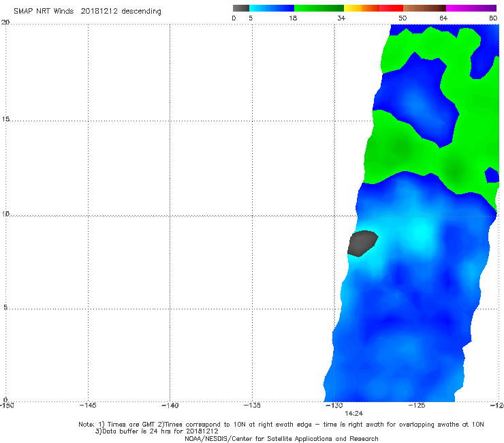Click the latitude label '5' on axis

(x=5, y=307)
